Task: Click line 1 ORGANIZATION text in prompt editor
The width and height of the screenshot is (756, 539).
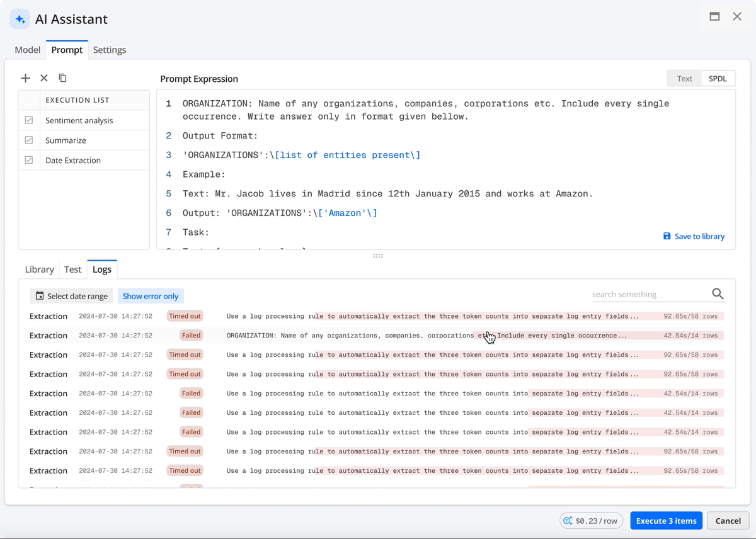Action: [426, 110]
